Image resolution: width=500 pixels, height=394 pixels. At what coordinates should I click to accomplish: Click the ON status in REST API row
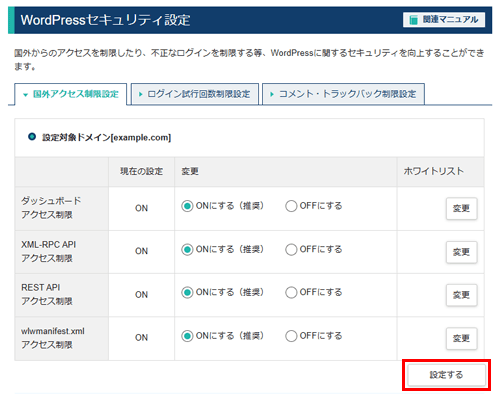point(141,295)
